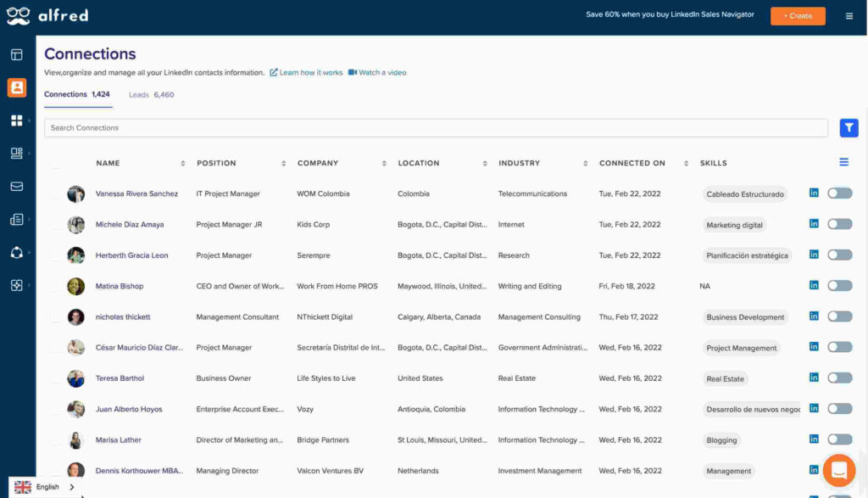The height and width of the screenshot is (498, 868).
Task: Open the LinkedIn Sales Navigator discount banner
Action: tap(670, 15)
